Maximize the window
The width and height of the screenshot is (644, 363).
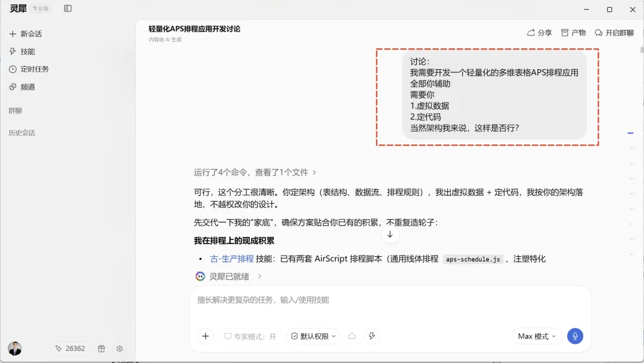(x=609, y=9)
